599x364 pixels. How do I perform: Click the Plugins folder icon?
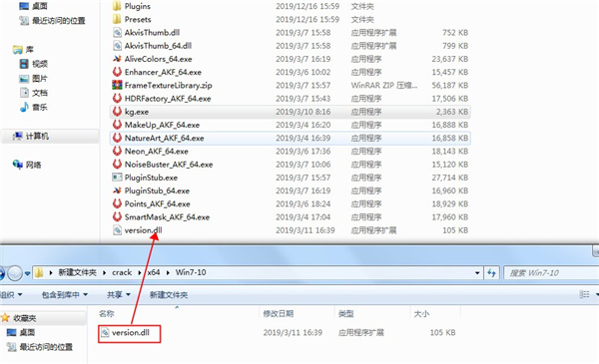[x=117, y=6]
